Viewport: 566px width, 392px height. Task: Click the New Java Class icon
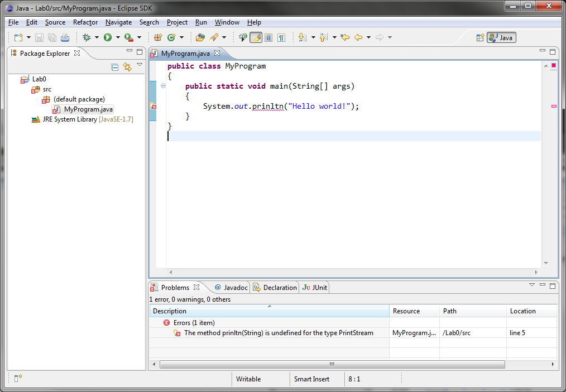[171, 37]
